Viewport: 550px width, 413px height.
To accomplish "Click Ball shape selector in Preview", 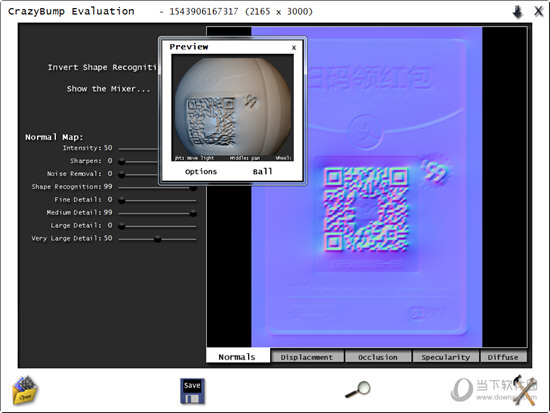I will (262, 172).
